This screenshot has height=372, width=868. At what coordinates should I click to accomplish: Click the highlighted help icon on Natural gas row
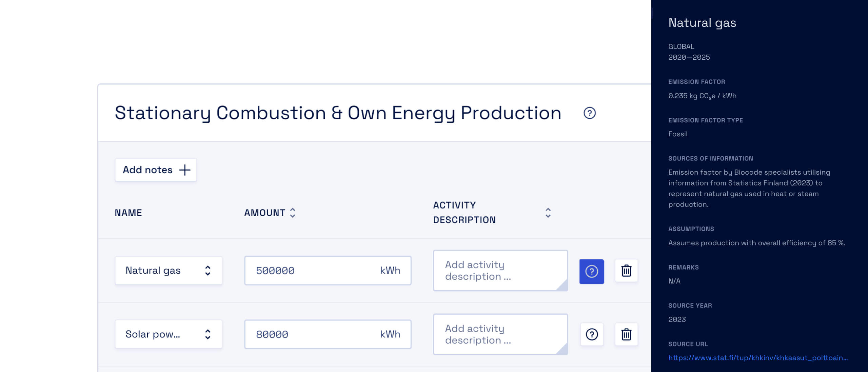592,271
